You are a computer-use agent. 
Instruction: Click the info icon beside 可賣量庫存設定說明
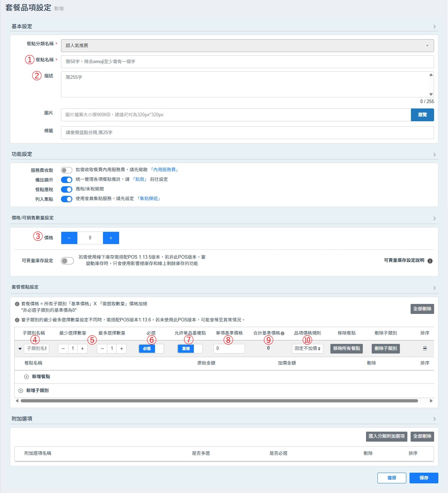(x=430, y=261)
